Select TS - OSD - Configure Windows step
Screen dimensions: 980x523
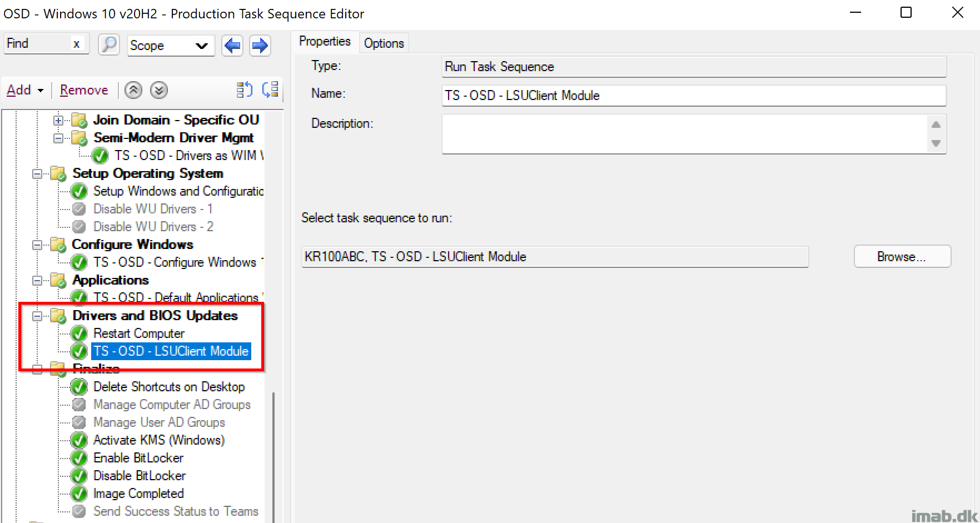[178, 262]
